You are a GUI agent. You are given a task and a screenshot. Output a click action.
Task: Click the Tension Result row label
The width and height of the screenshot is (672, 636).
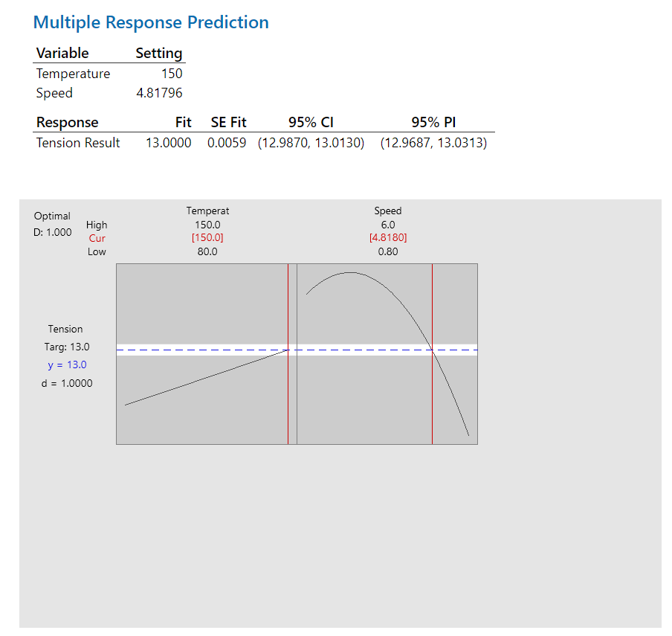tap(78, 143)
